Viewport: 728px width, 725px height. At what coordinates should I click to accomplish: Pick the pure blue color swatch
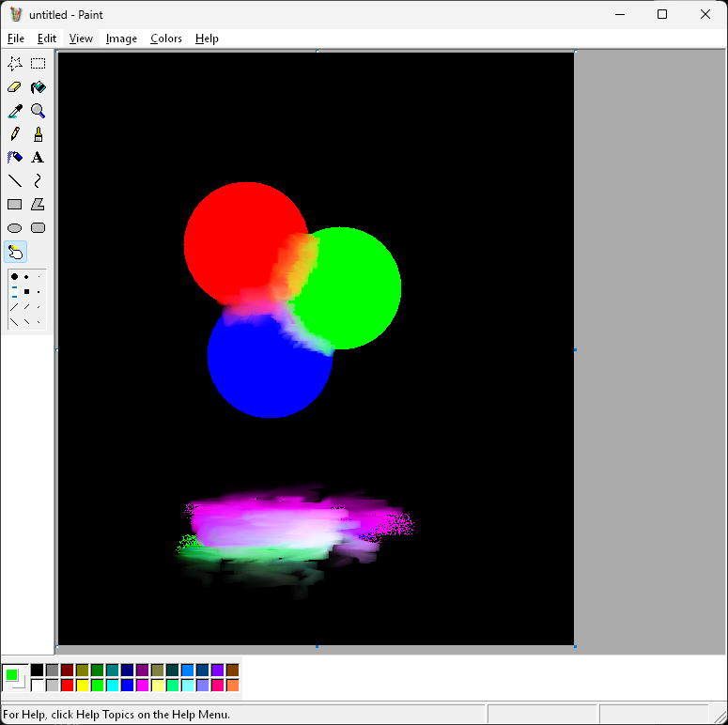point(127,685)
